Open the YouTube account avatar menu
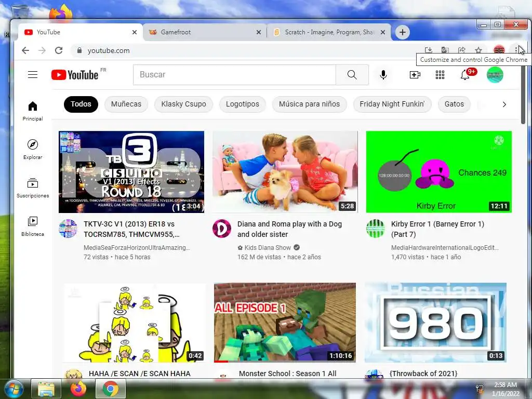This screenshot has height=399, width=532. pyautogui.click(x=495, y=75)
